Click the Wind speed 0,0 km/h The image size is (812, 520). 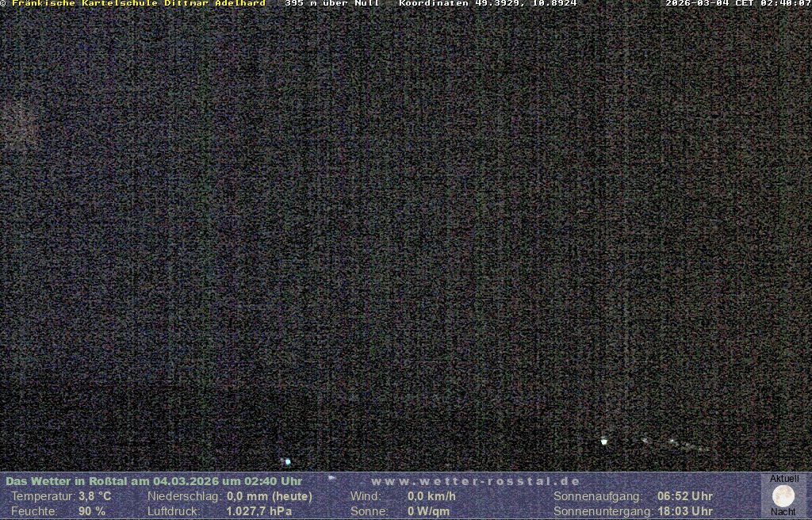431,496
